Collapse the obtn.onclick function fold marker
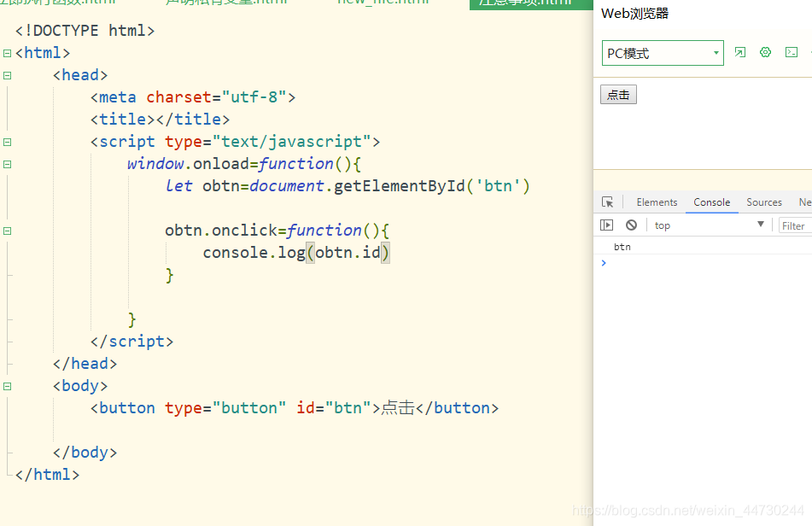 (7, 231)
